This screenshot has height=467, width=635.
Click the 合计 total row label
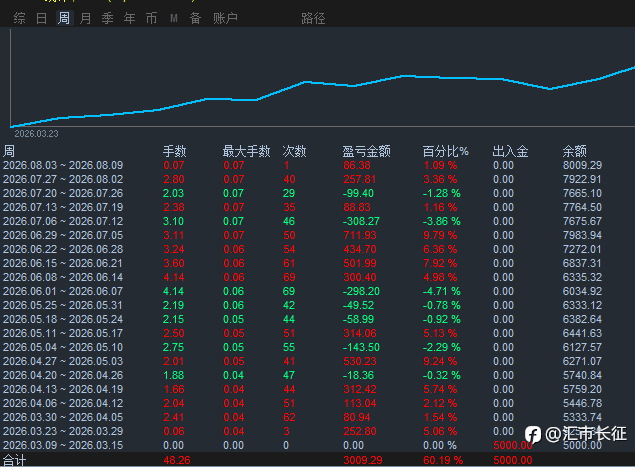pyautogui.click(x=14, y=460)
